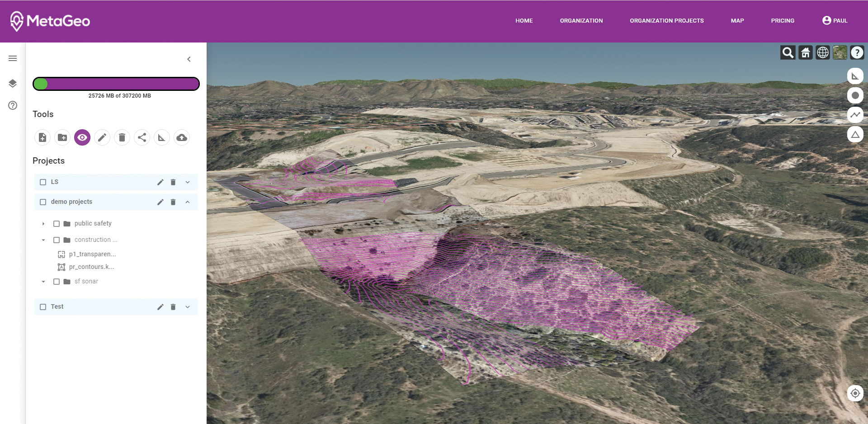Tick the public safety folder checkbox
Screen dimensions: 868x424
[57, 224]
